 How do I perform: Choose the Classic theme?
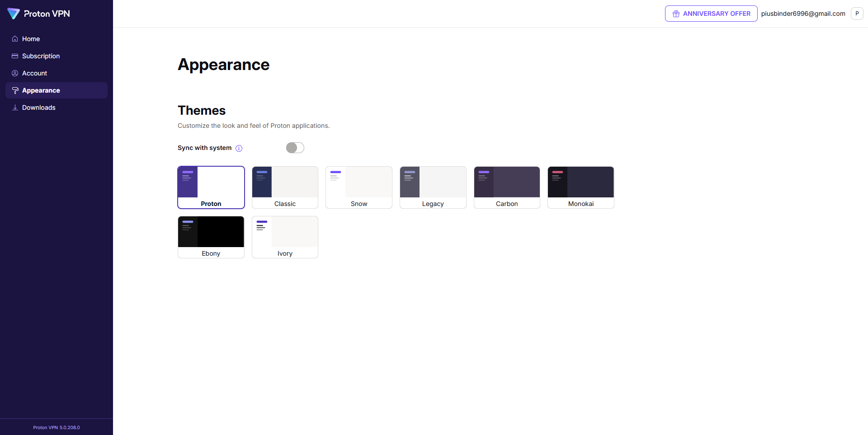(285, 187)
